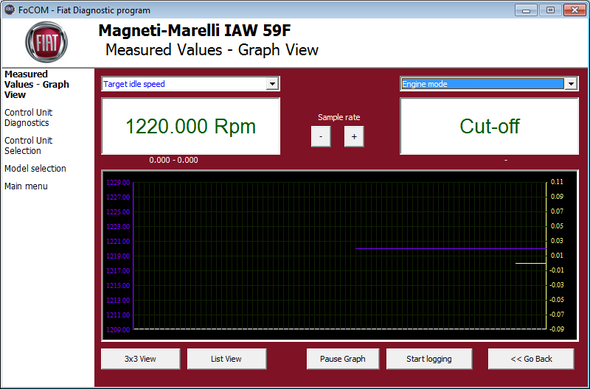This screenshot has height=389, width=590.
Task: Open Control Unit Diagnostics in sidebar
Action: click(x=28, y=118)
